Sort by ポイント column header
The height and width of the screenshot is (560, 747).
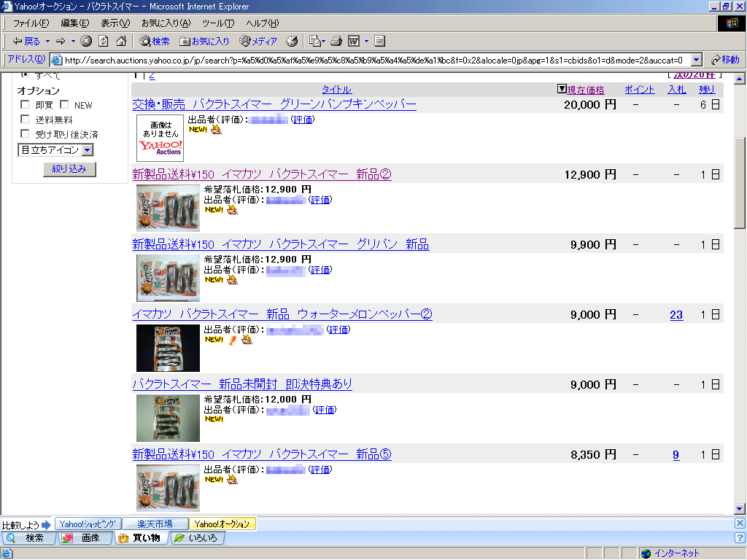coord(639,89)
